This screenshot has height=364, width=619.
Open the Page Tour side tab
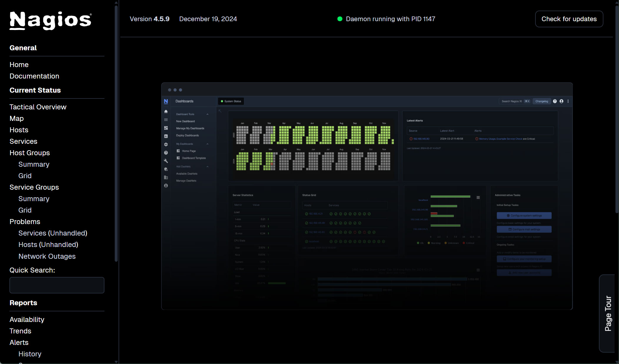[x=608, y=313]
